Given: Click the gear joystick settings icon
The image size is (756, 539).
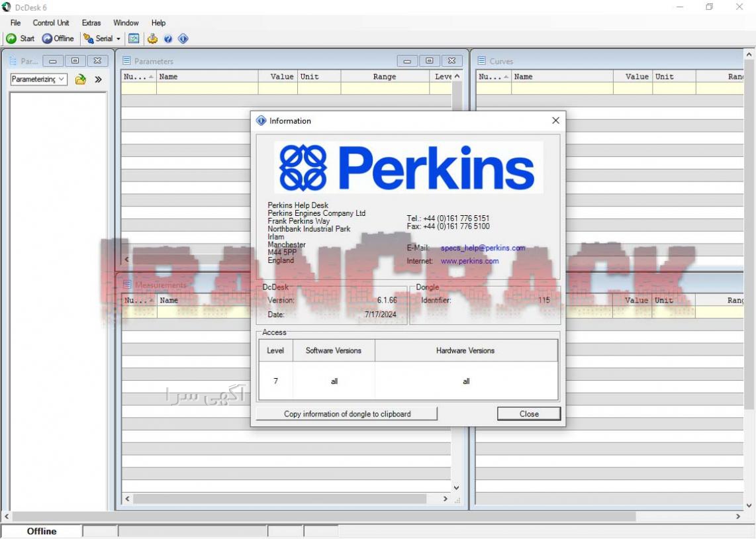Looking at the screenshot, I should tap(153, 38).
